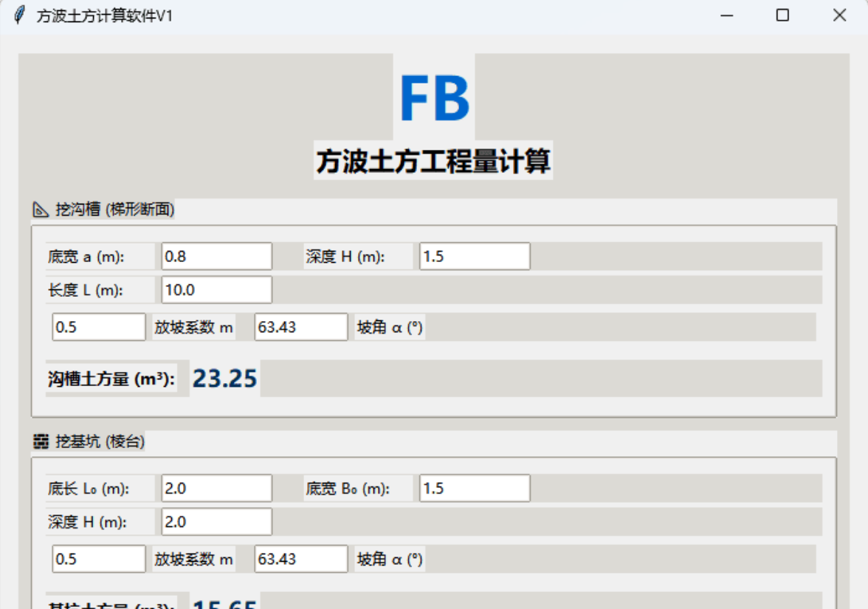The image size is (868, 609).
Task: Edit the pit section 放坡系数 m field
Action: coord(98,559)
